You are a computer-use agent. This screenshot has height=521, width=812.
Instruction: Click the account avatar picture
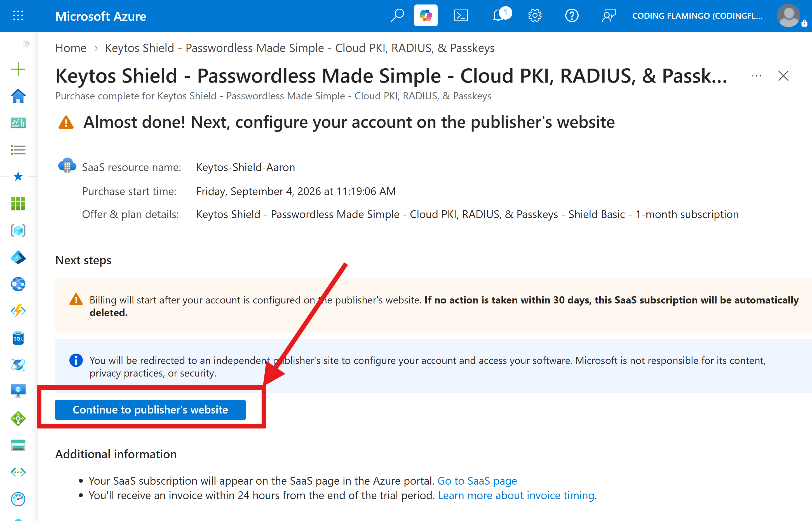point(789,16)
